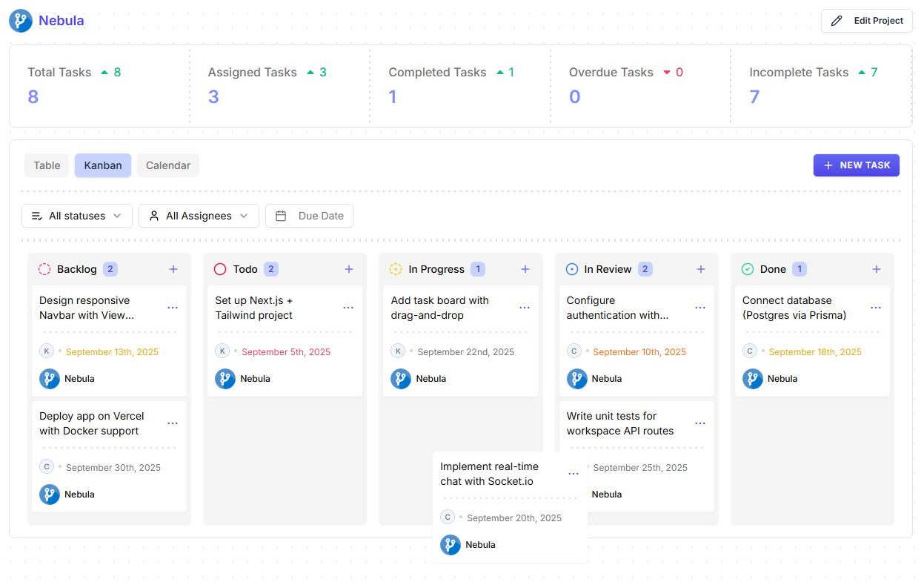Screen dimensions: 924x582
Task: Open the All Assignees filter dropdown
Action: [x=199, y=216]
